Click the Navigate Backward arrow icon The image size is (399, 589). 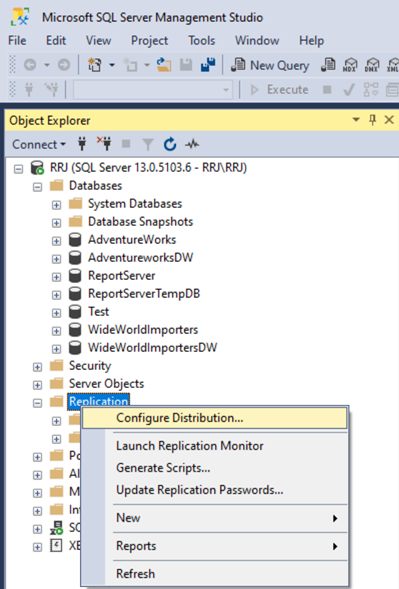(x=30, y=65)
